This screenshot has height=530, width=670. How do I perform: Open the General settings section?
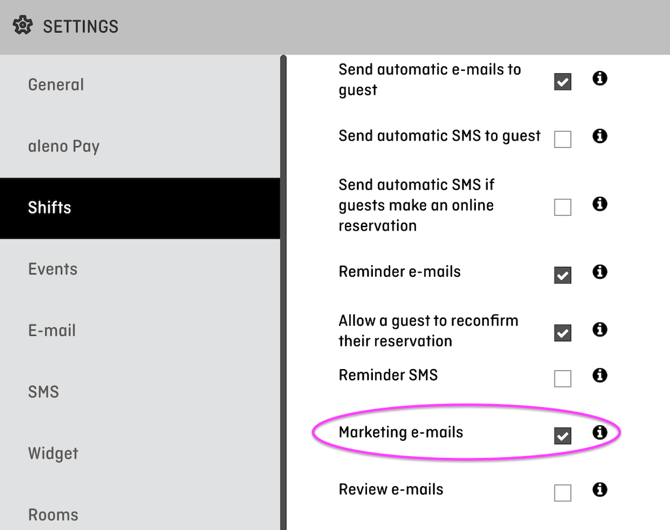140,85
